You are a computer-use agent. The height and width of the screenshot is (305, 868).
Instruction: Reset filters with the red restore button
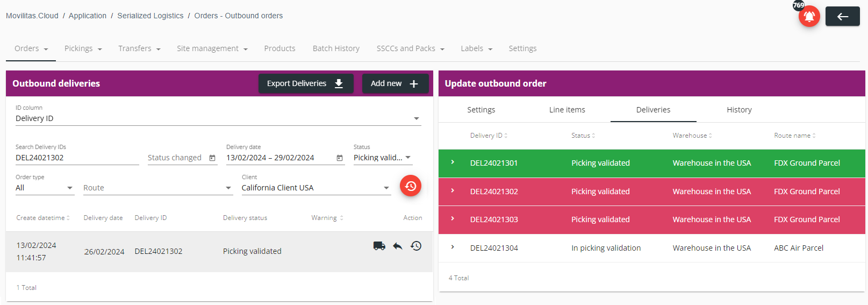click(411, 186)
